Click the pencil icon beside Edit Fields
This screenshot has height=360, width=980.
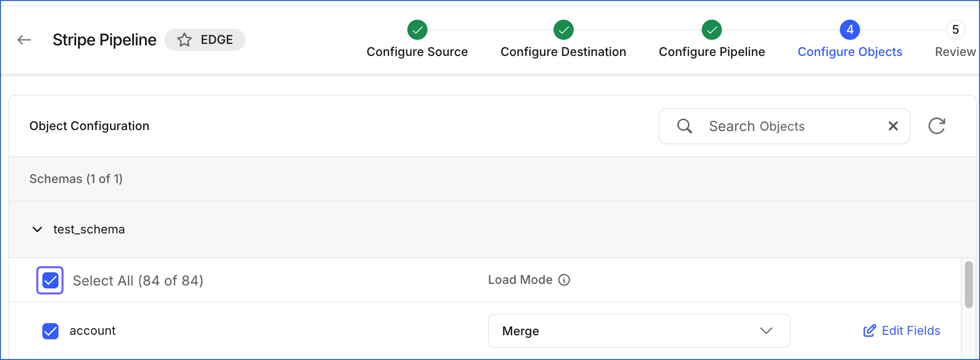point(870,331)
